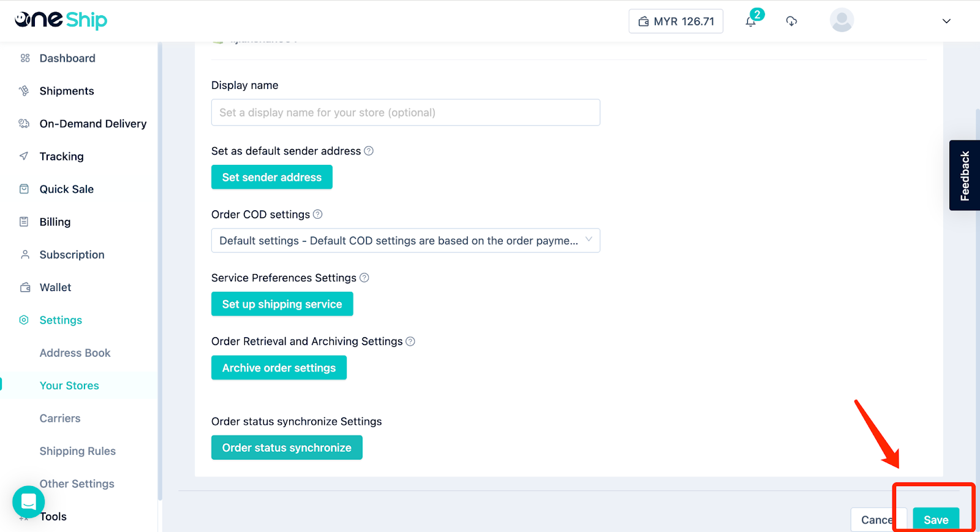The height and width of the screenshot is (532, 980).
Task: Go to Billing
Action: tap(55, 222)
